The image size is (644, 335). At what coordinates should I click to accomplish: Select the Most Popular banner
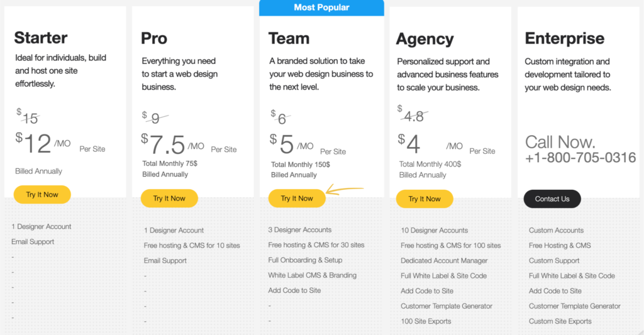(x=321, y=8)
